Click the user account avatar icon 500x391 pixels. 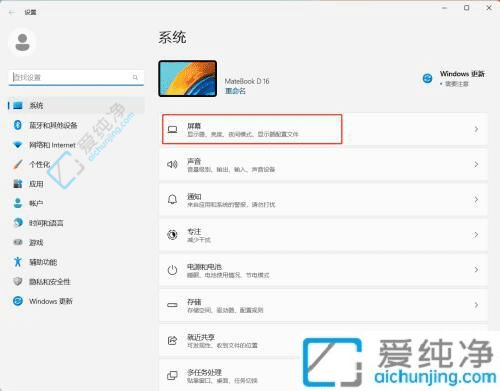coord(22,42)
